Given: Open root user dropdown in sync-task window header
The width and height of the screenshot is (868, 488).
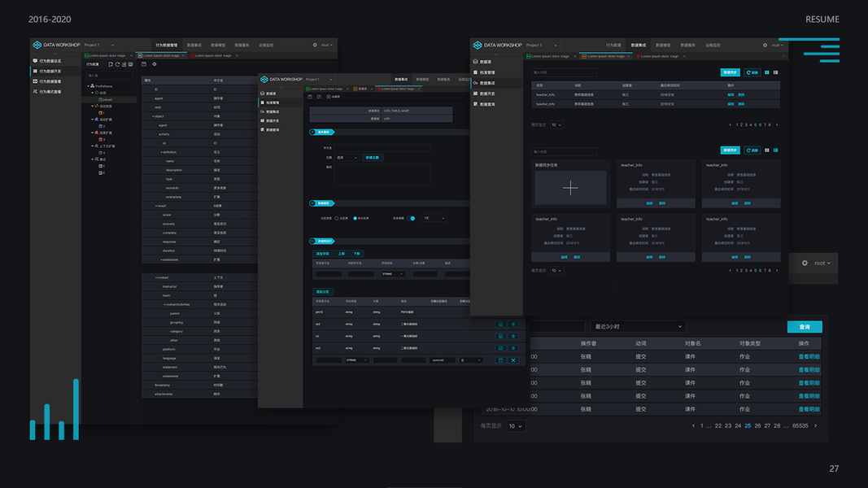Looking at the screenshot, I should tap(777, 46).
